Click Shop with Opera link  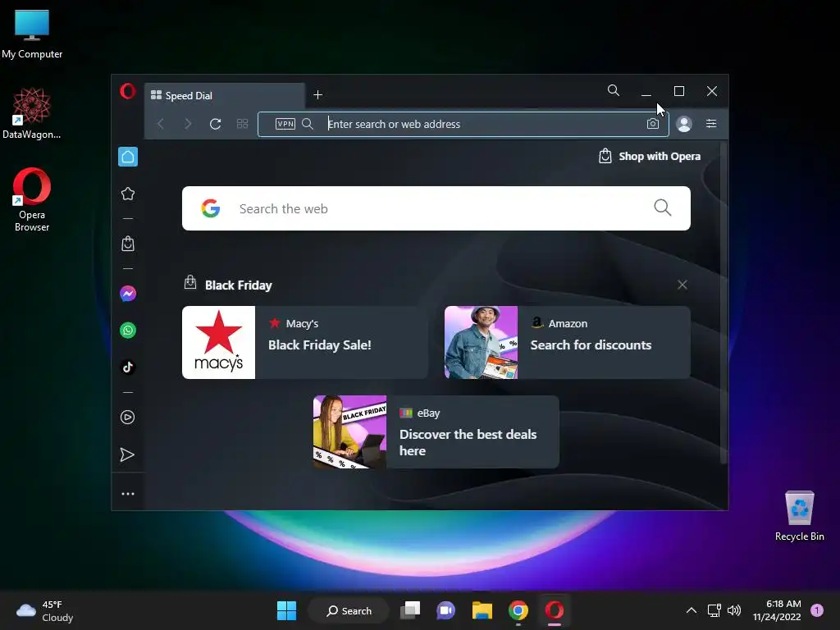pos(650,157)
